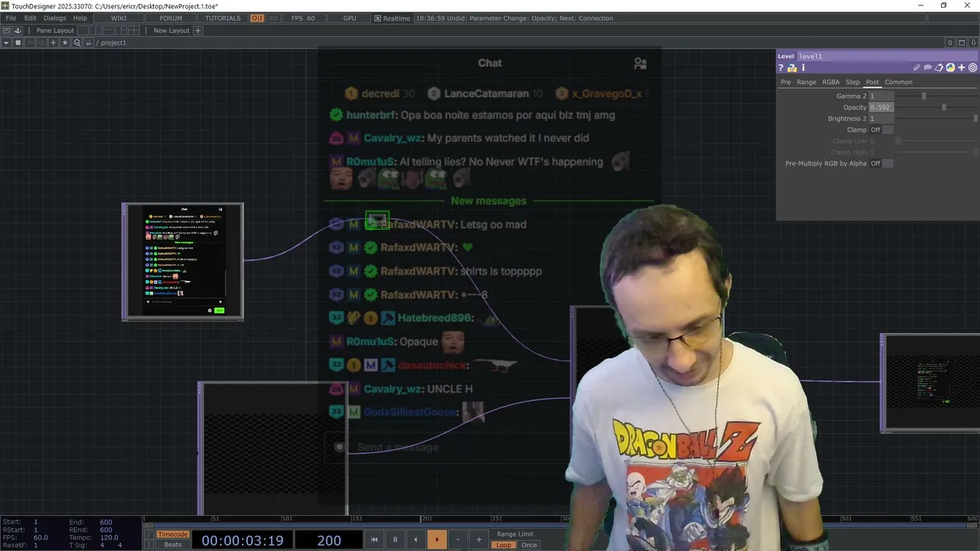Switch to the Step parameter tab
Viewport: 980px width, 551px height.
coord(852,82)
